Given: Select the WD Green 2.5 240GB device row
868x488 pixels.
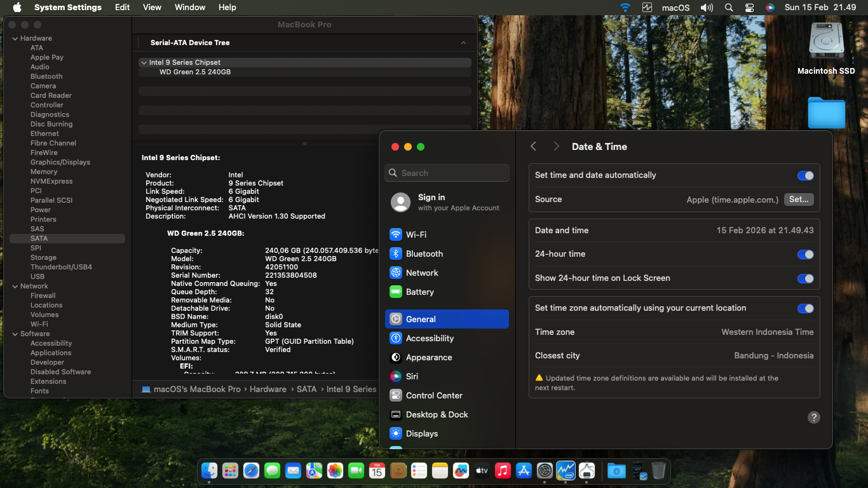Looking at the screenshot, I should click(x=305, y=72).
